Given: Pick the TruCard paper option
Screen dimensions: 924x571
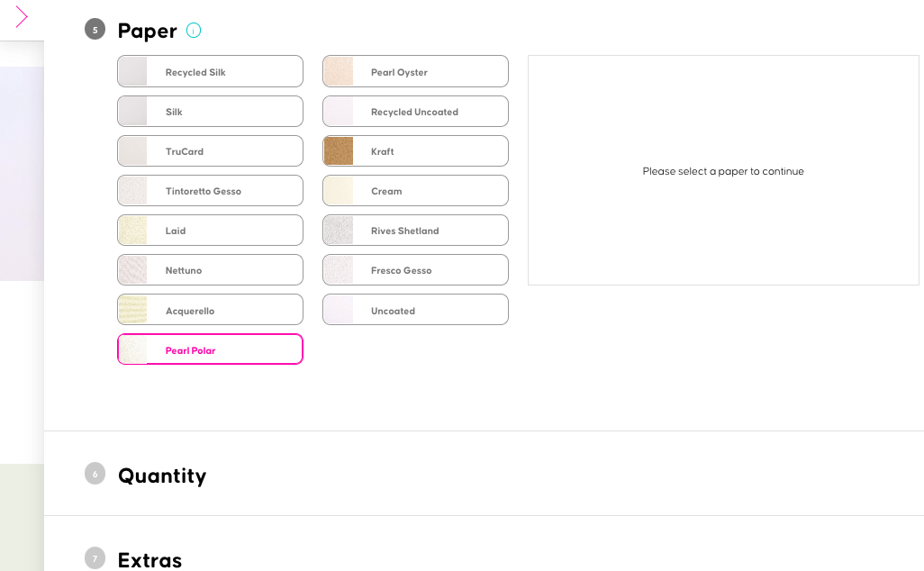Looking at the screenshot, I should [x=210, y=151].
